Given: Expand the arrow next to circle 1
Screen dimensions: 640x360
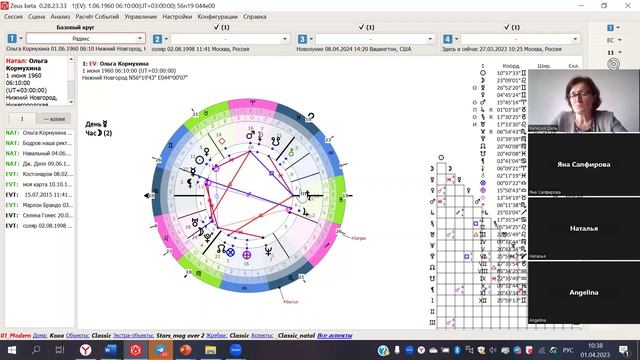Looking at the screenshot, I should click(x=21, y=38).
